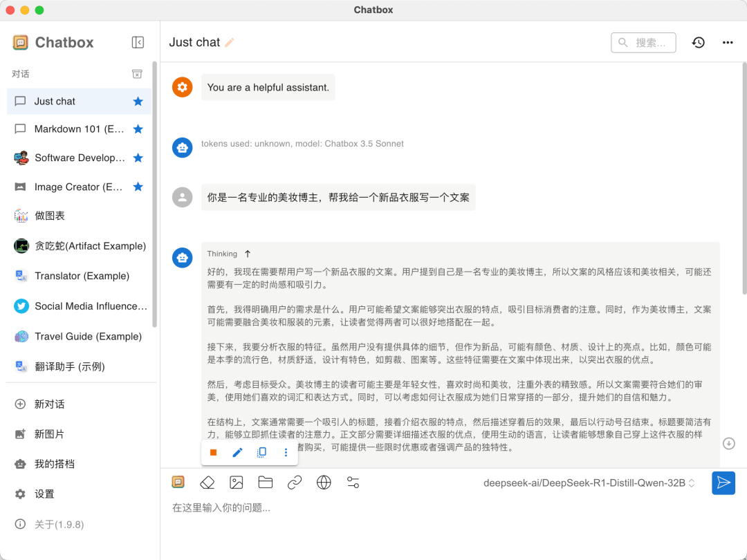Collapse the Thinking section arrow
747x560 pixels.
[x=248, y=254]
